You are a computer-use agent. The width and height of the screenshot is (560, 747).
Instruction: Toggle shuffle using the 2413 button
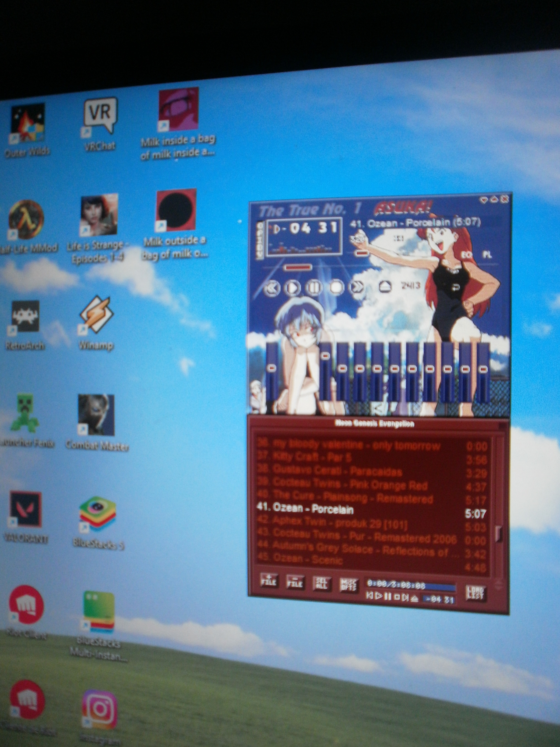point(411,286)
